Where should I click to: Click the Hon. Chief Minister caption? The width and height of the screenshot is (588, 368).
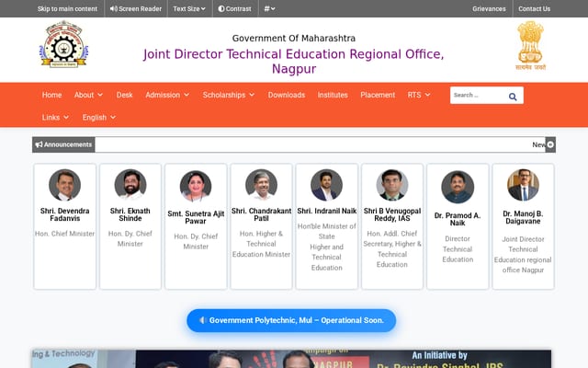(65, 234)
